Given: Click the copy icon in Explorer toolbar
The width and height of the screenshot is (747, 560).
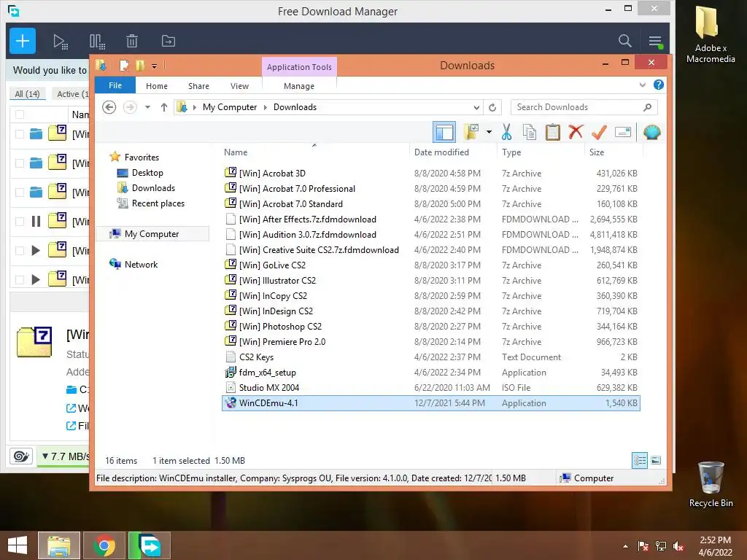Looking at the screenshot, I should 530,132.
